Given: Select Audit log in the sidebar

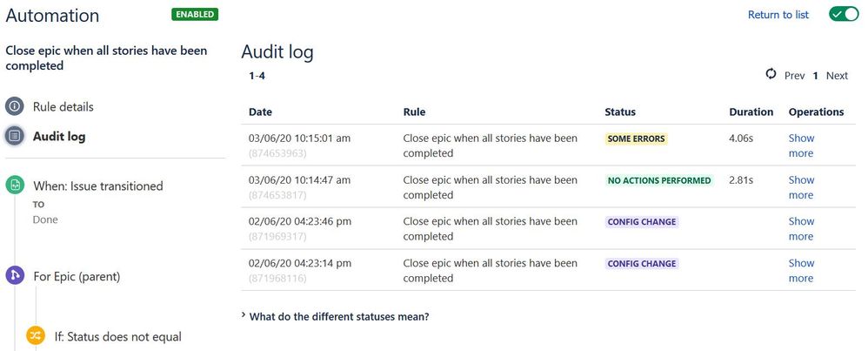Looking at the screenshot, I should (x=59, y=136).
